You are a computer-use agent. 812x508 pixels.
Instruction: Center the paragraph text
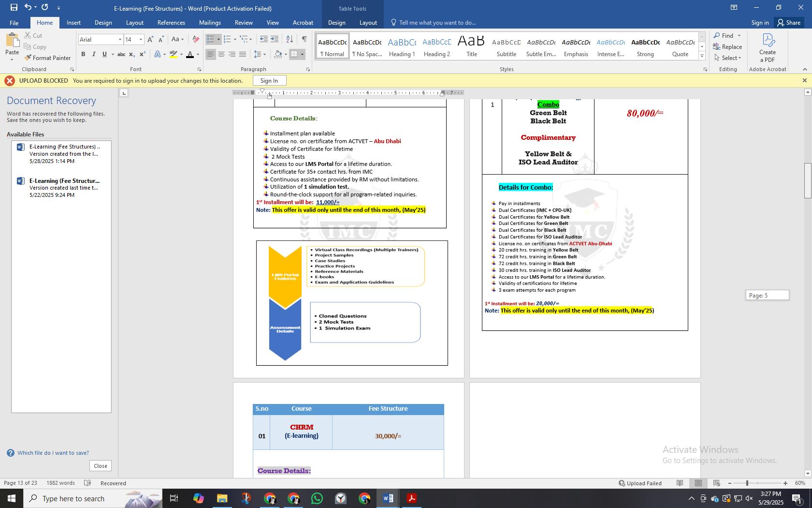(221, 54)
